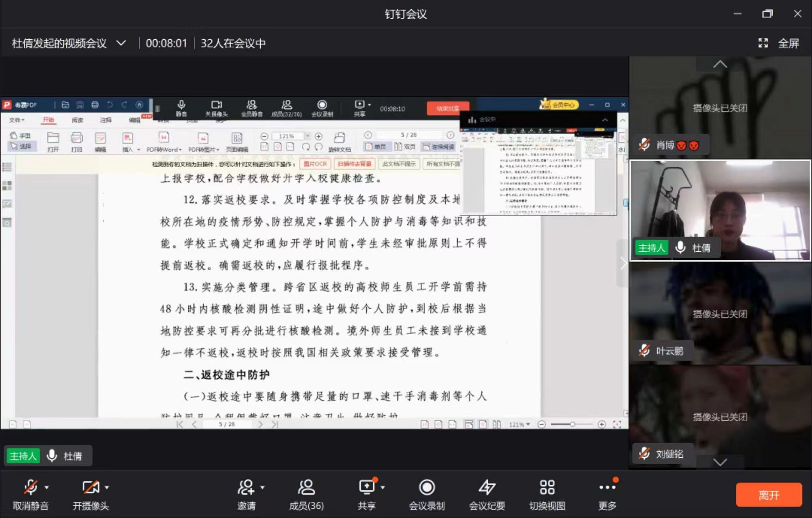Viewport: 812px width, 518px height.
Task: Toggle 关摄像头 in sharing toolbar
Action: pyautogui.click(x=216, y=108)
